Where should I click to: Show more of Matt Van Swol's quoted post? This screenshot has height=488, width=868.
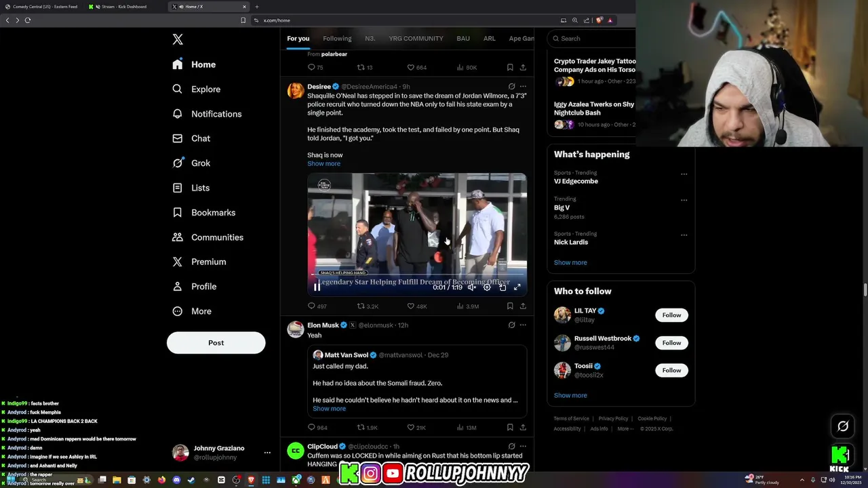point(329,409)
